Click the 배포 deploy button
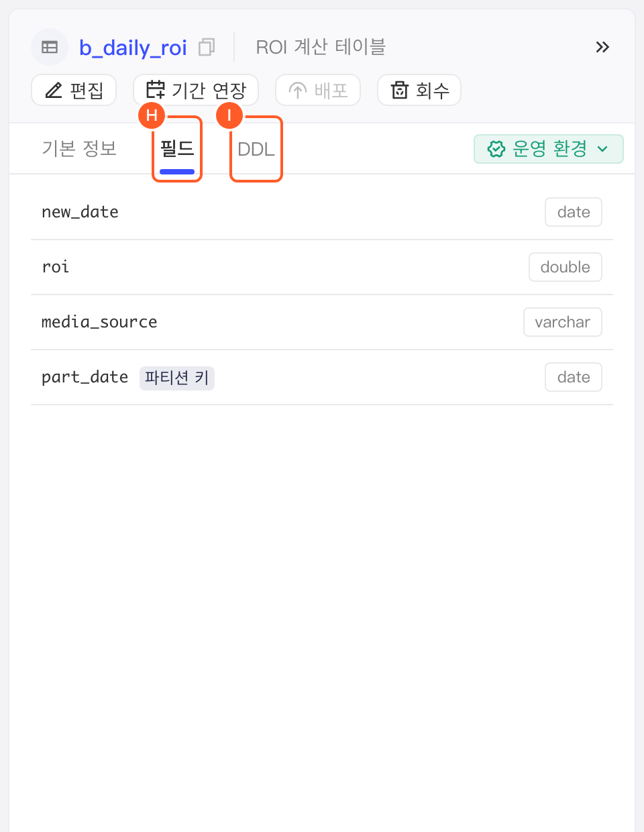 tap(318, 90)
